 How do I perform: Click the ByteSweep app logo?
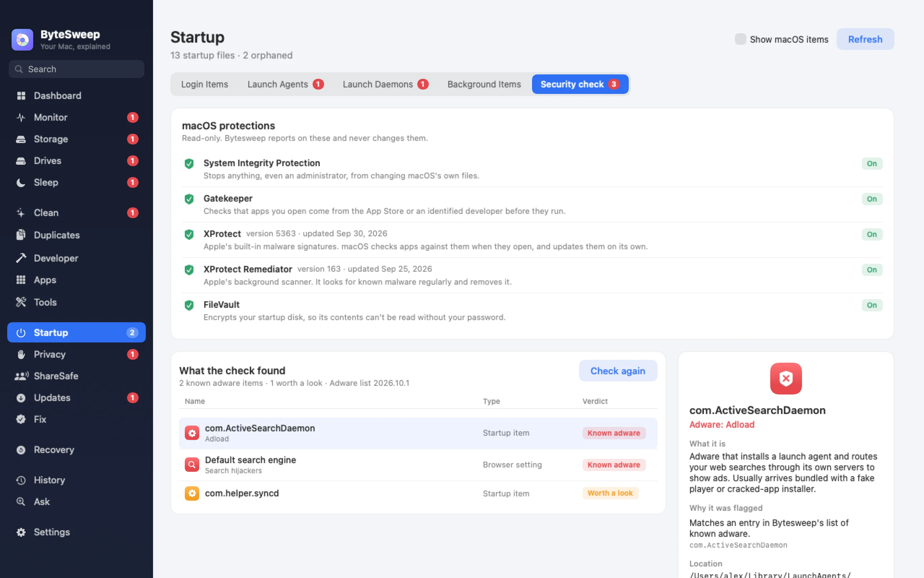tap(22, 40)
